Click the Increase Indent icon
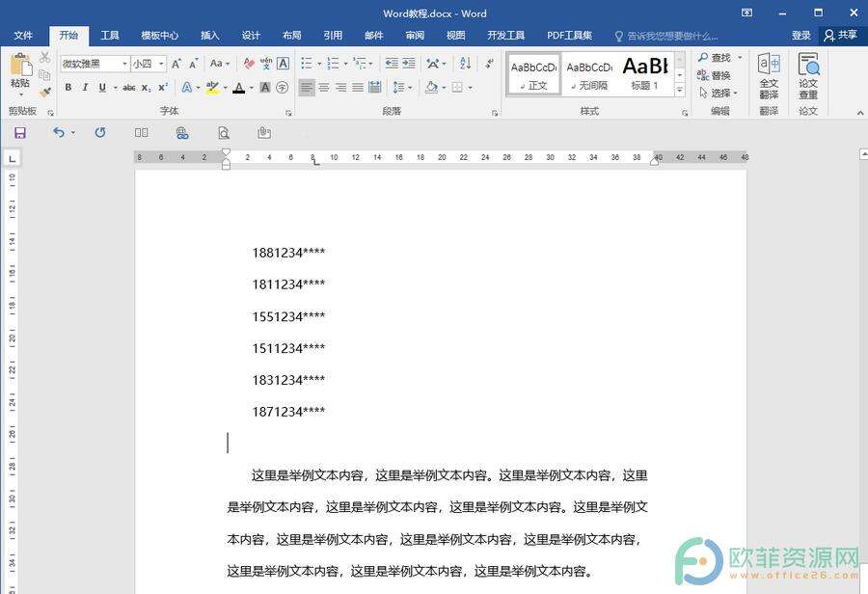 pyautogui.click(x=409, y=64)
